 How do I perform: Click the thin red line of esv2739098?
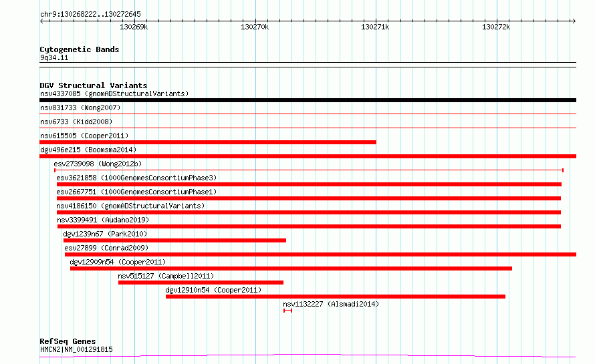tap(308, 170)
